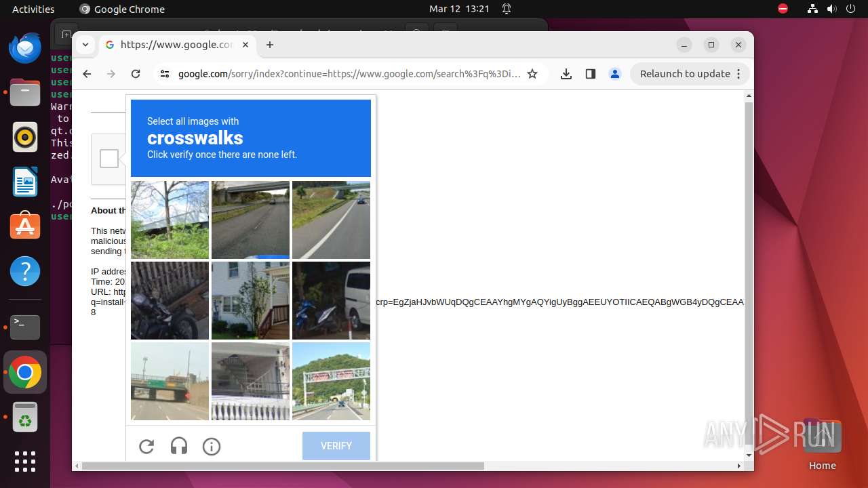Open tab search dropdown arrow

tap(85, 45)
